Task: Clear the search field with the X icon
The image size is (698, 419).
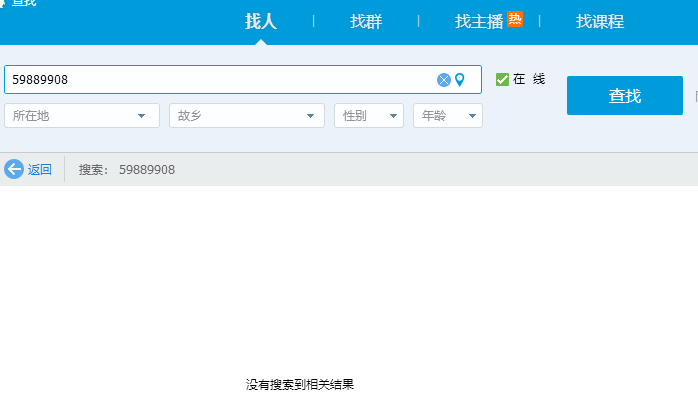Action: coord(443,80)
